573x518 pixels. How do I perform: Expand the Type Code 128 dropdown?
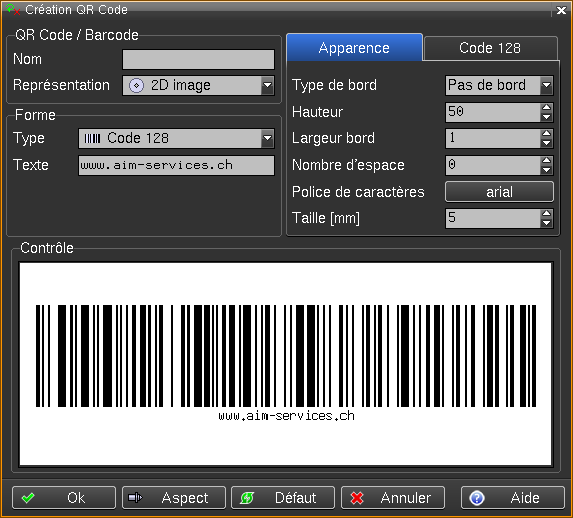point(267,138)
